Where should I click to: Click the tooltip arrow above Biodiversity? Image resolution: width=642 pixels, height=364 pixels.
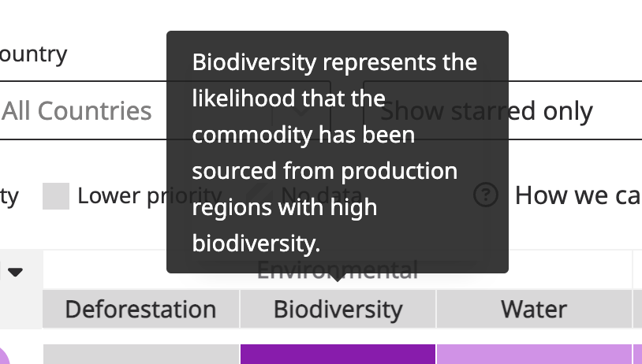click(x=338, y=277)
